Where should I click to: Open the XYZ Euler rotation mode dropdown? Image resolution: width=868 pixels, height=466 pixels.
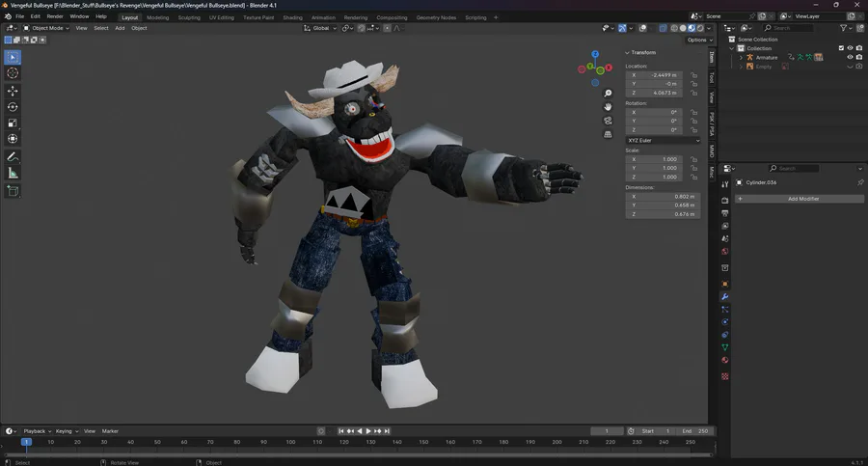[664, 140]
